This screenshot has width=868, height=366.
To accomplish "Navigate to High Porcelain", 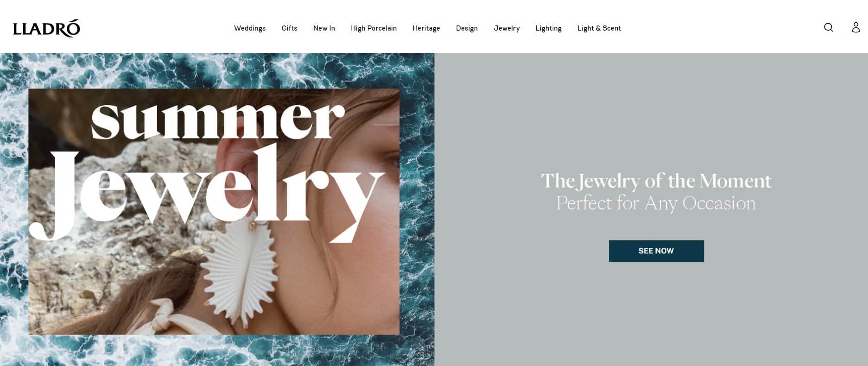I will 374,28.
